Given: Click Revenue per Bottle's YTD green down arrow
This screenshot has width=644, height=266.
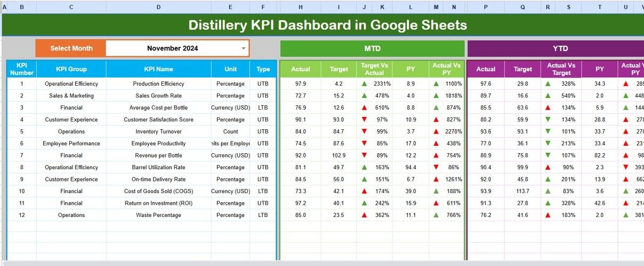Looking at the screenshot, I should [x=548, y=155].
